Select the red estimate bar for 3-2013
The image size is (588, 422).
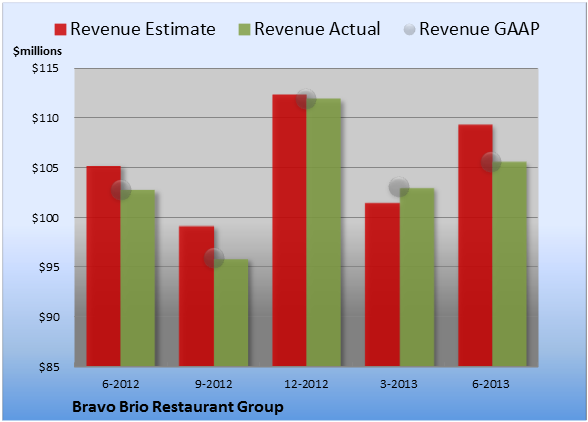382,284
